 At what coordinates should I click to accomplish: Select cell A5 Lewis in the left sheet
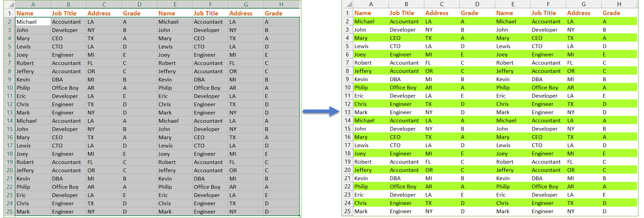click(x=33, y=46)
